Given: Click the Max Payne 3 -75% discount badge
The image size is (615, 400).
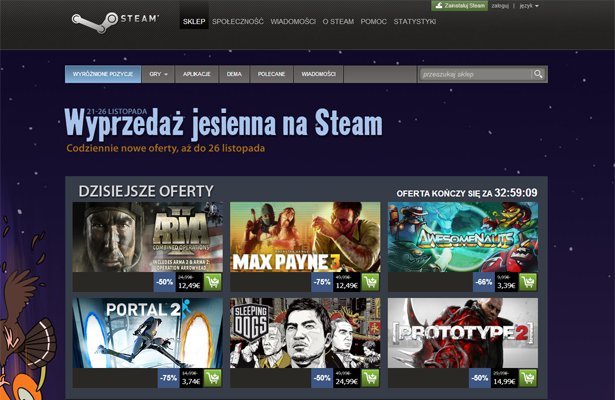Looking at the screenshot, I should coord(322,282).
